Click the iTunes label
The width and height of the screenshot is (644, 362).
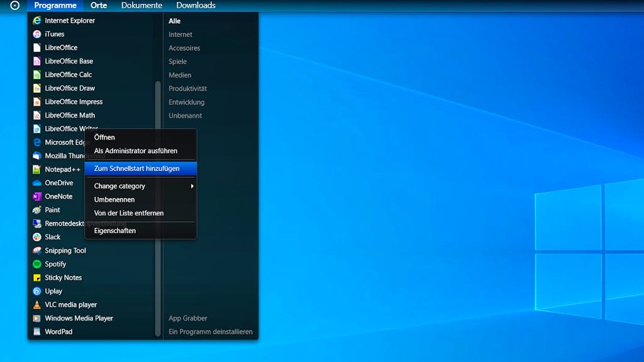point(55,34)
